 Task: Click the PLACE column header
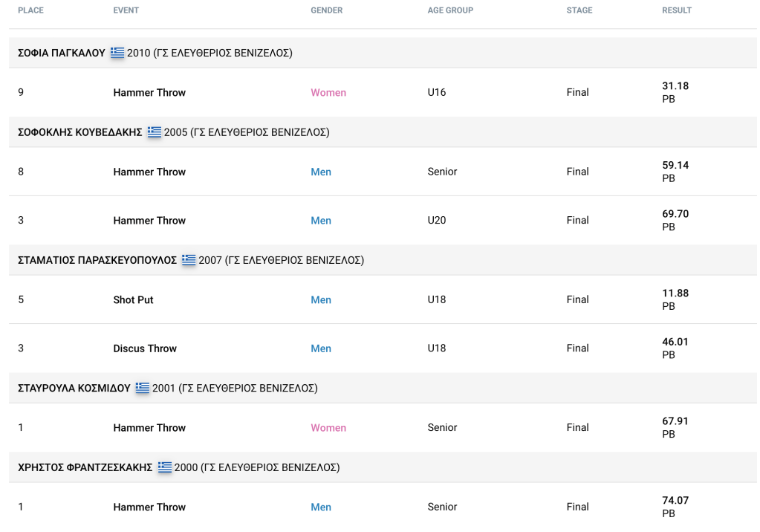30,10
